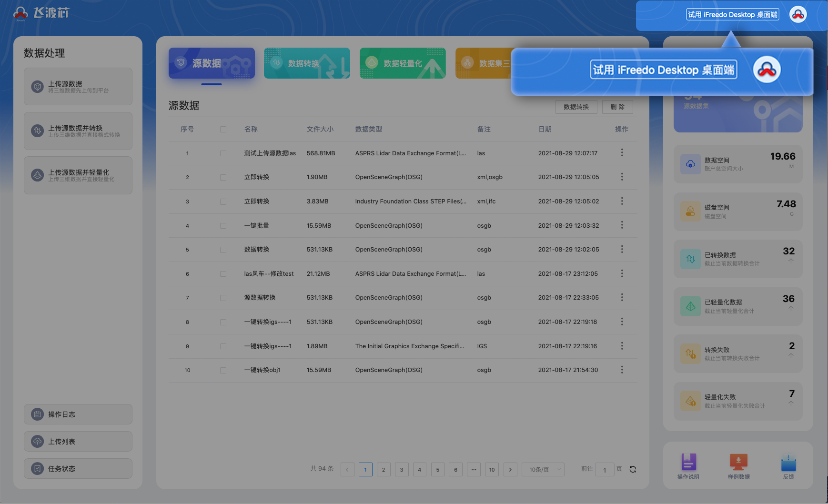Check the box for 测试上传源数据las
This screenshot has height=504, width=828.
[x=223, y=153]
